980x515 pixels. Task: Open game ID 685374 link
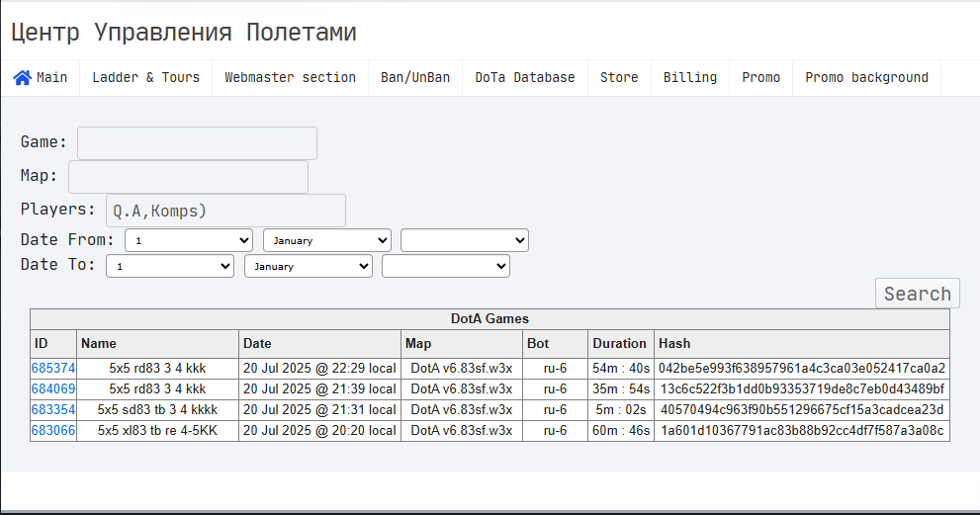coord(53,368)
